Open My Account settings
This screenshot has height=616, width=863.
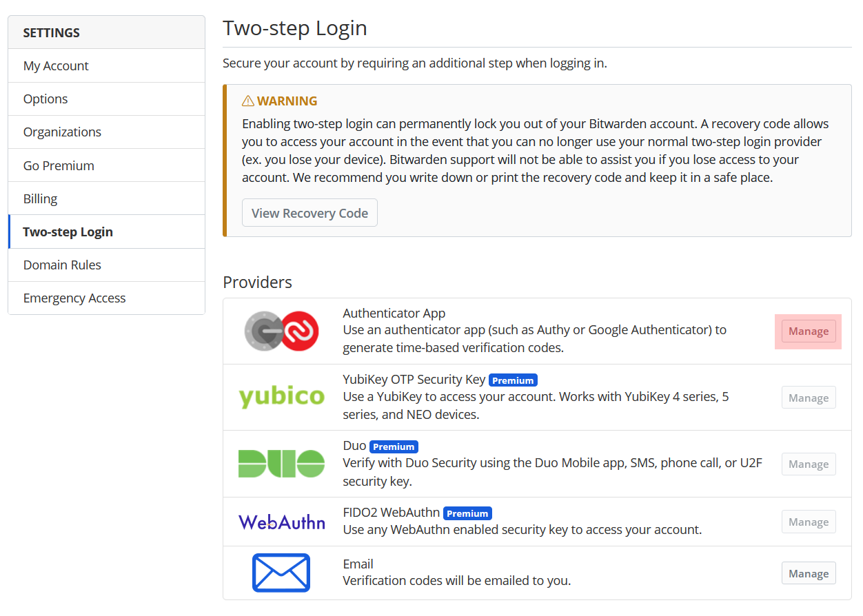coord(56,65)
